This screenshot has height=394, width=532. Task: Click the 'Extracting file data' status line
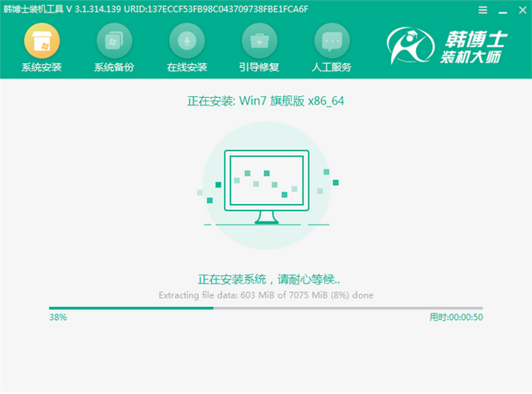pyautogui.click(x=266, y=294)
